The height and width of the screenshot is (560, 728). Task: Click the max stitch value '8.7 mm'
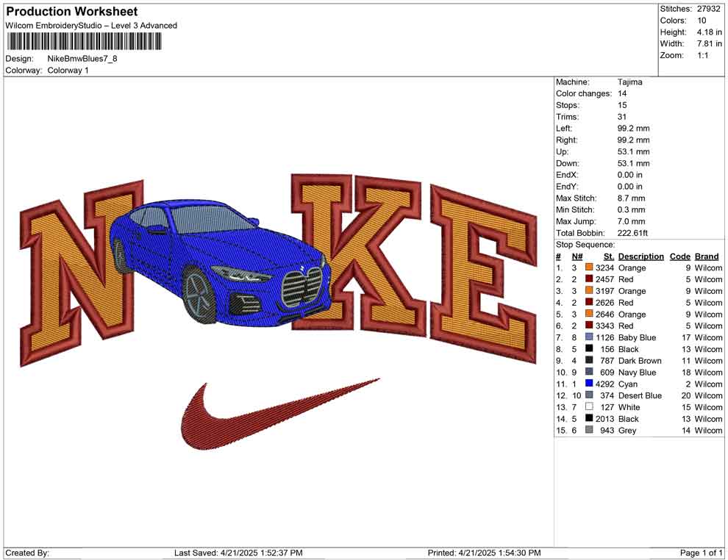(x=632, y=198)
